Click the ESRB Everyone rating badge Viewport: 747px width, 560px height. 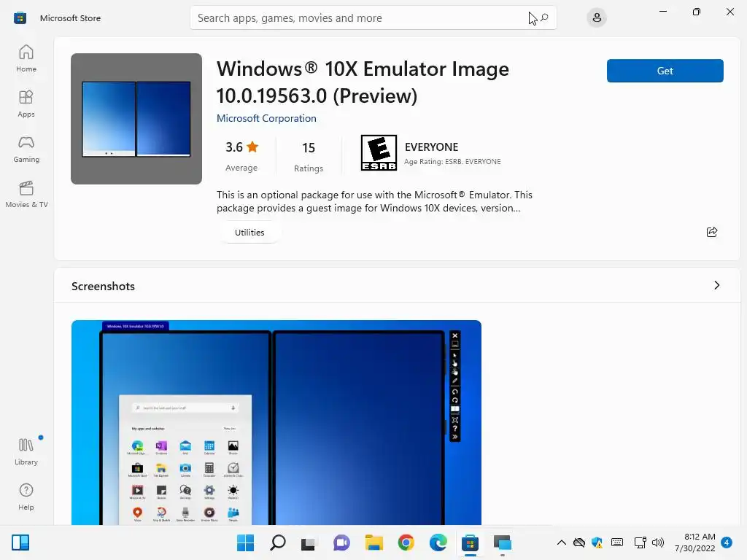[x=379, y=153]
